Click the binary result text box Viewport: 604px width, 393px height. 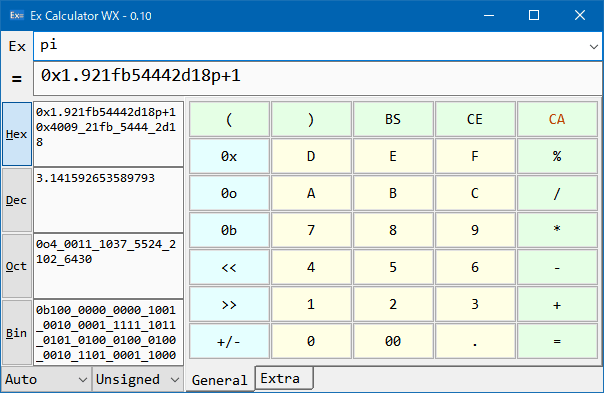(x=108, y=333)
